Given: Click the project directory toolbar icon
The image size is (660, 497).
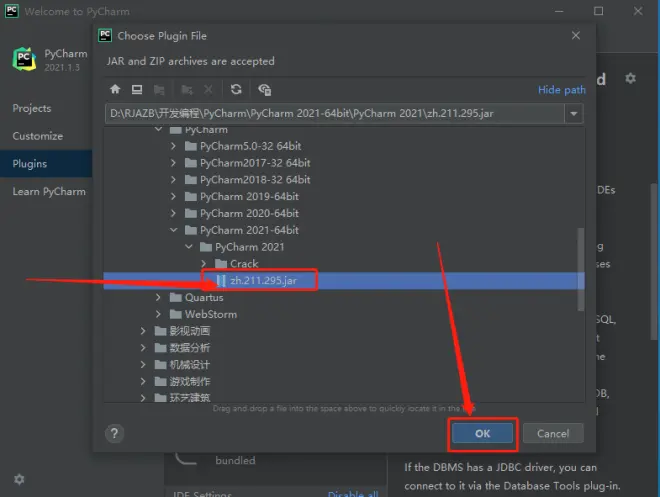Looking at the screenshot, I should 159,90.
